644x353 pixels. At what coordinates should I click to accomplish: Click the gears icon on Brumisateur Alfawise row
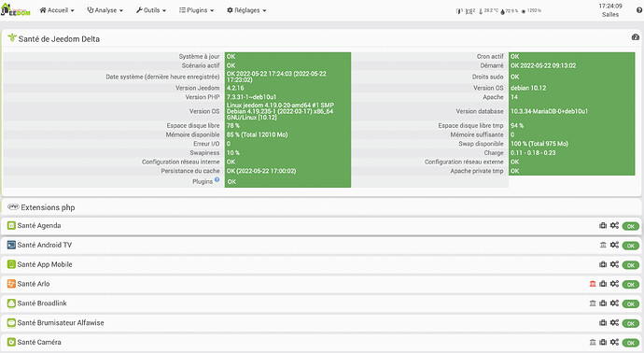coord(614,322)
